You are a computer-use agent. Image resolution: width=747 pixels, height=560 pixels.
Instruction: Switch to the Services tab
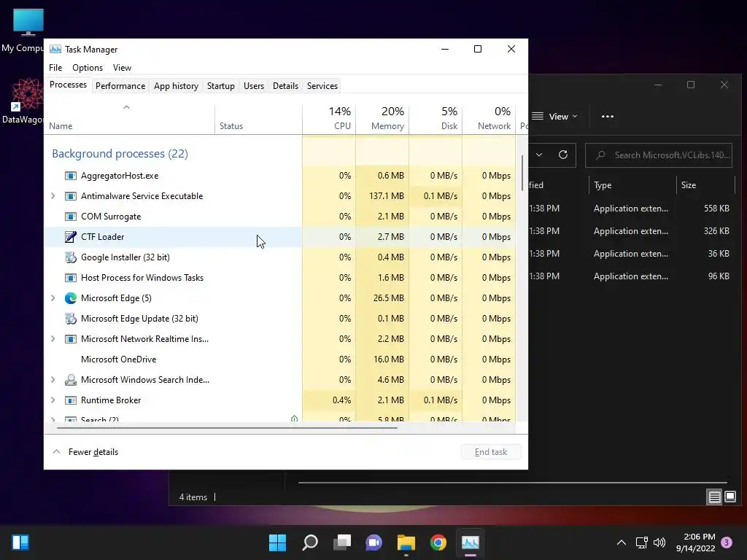click(322, 86)
